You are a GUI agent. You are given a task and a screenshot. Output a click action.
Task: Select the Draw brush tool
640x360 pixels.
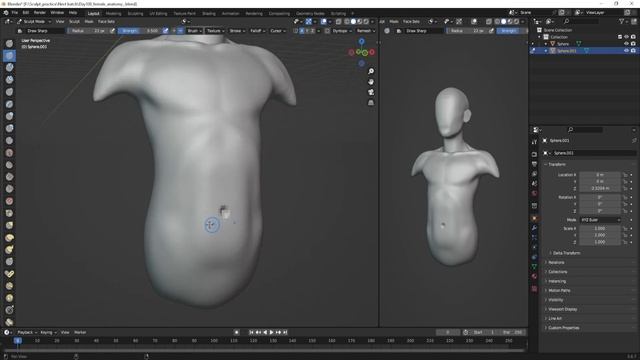pos(9,43)
